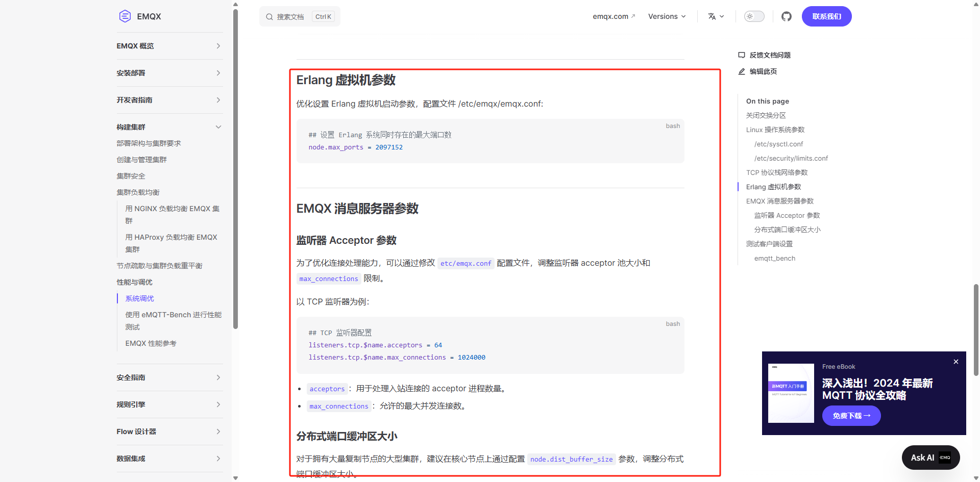Jump to EMQX 消息服务器参数 in outline
This screenshot has width=980, height=482.
(780, 201)
